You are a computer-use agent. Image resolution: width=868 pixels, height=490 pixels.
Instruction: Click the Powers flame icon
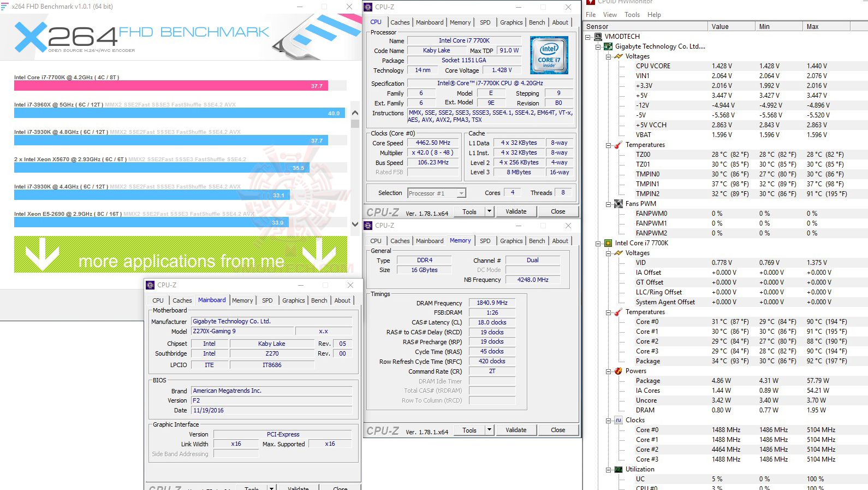point(619,371)
